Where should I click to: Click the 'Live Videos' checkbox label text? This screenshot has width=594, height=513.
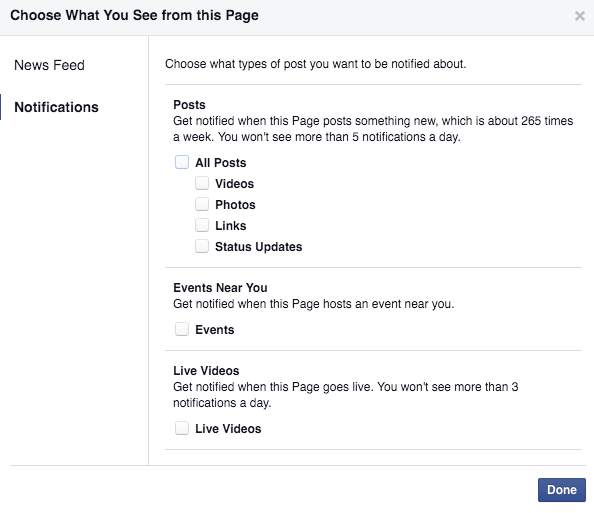[x=228, y=429]
